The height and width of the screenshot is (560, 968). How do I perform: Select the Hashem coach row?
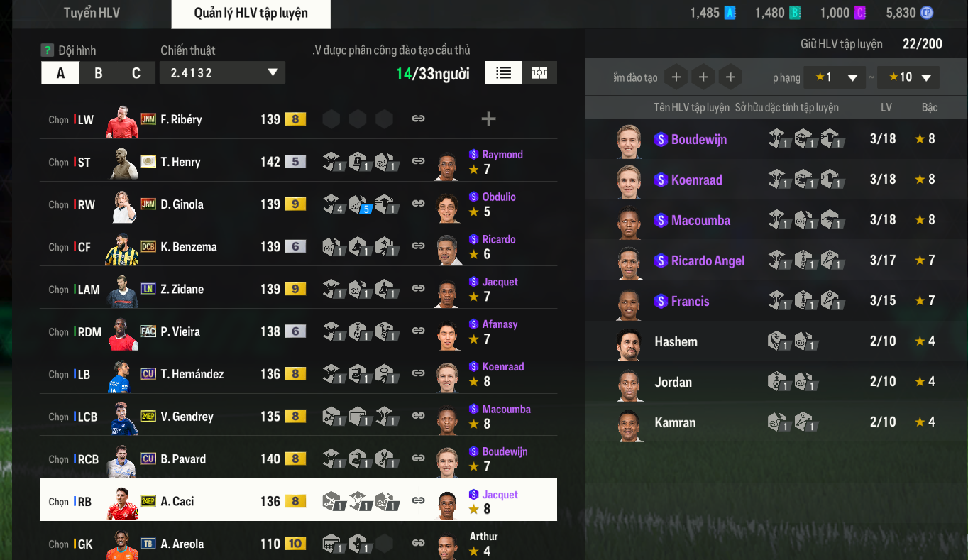(x=776, y=341)
